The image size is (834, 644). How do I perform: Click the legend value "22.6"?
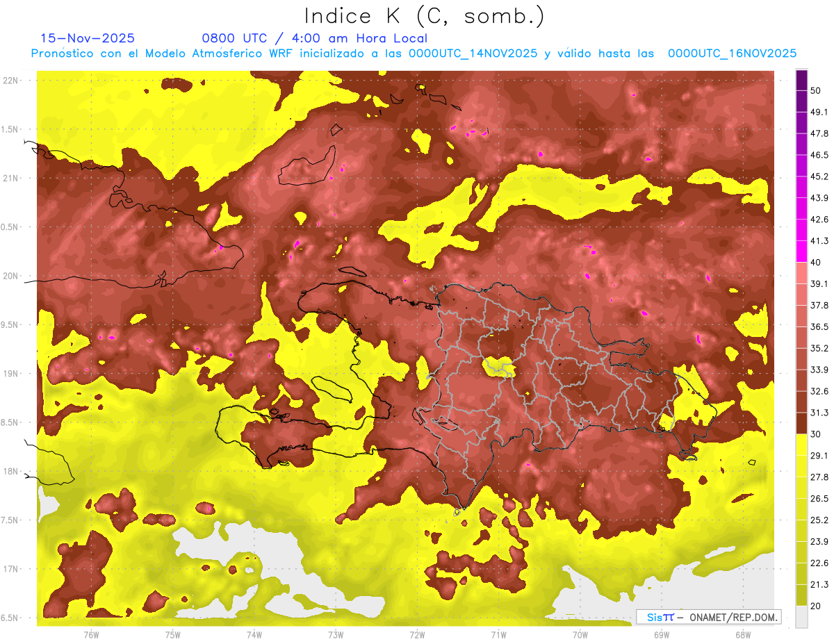(819, 563)
